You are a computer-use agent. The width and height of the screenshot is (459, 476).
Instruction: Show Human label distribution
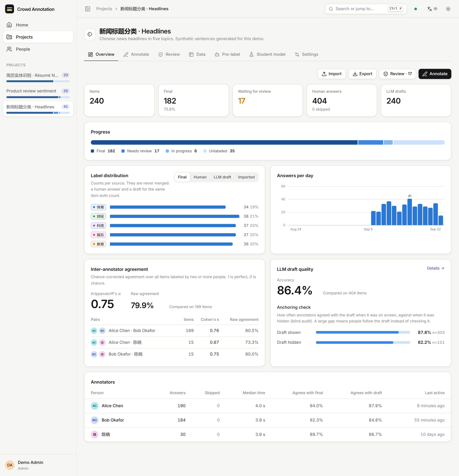click(200, 177)
